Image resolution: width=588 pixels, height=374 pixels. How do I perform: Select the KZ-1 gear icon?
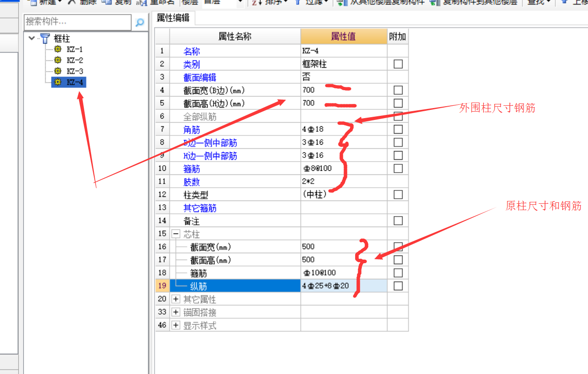[x=57, y=49]
